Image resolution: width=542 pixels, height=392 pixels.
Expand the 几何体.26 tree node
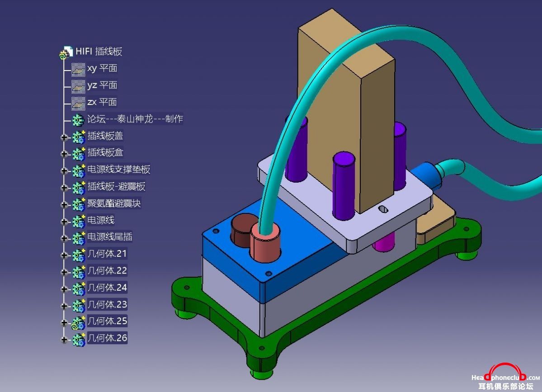[64, 340]
